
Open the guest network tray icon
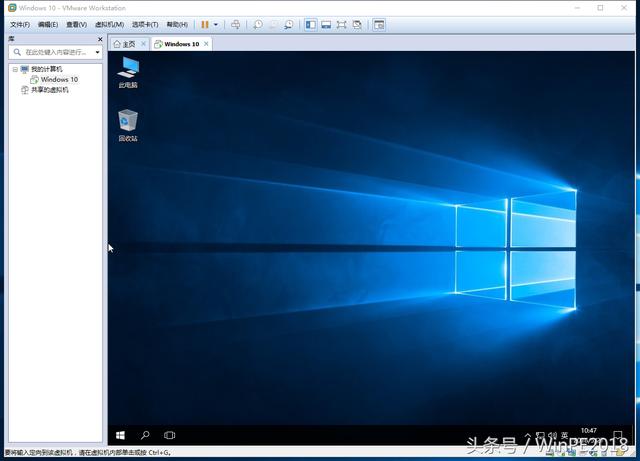tap(540, 435)
